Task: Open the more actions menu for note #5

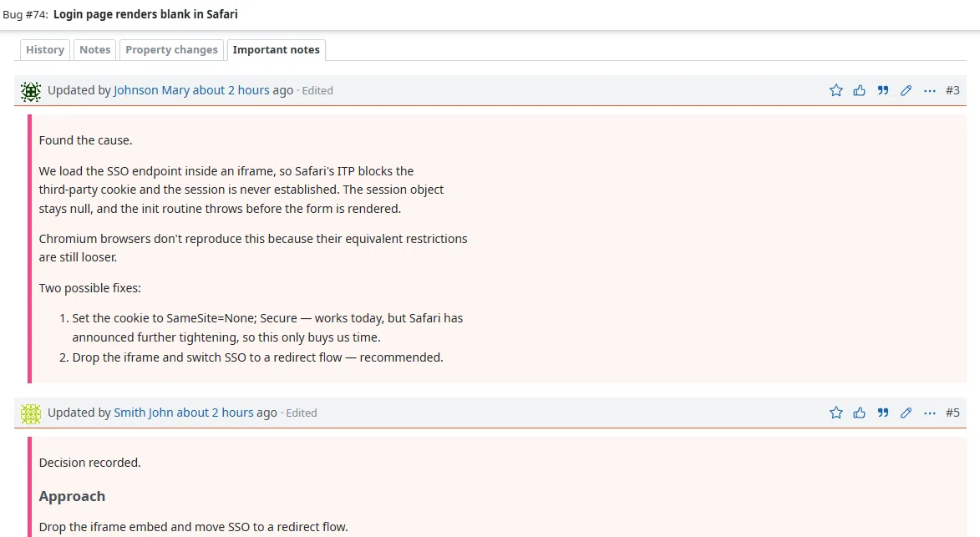Action: [929, 413]
